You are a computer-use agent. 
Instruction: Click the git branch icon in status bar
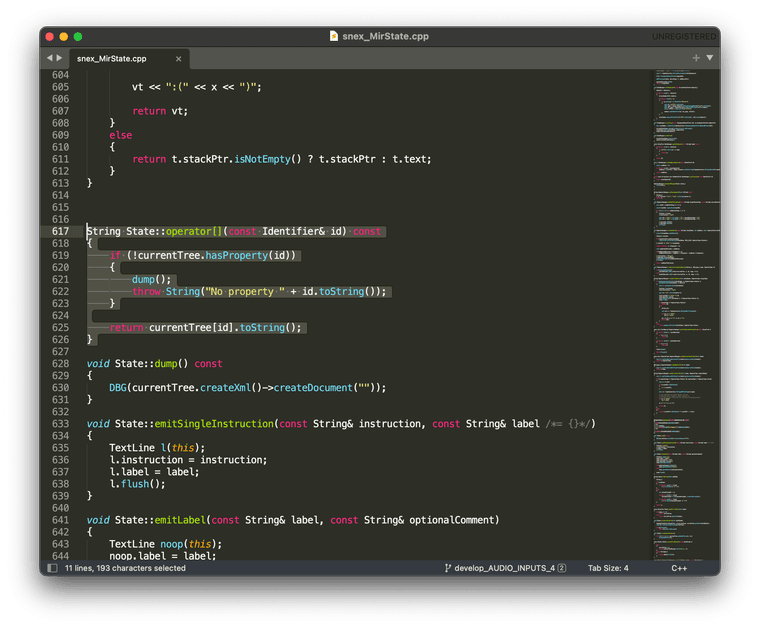tap(448, 568)
